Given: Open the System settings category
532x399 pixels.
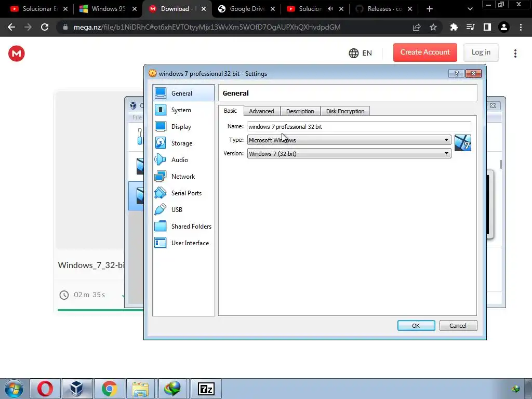Looking at the screenshot, I should tap(183, 110).
